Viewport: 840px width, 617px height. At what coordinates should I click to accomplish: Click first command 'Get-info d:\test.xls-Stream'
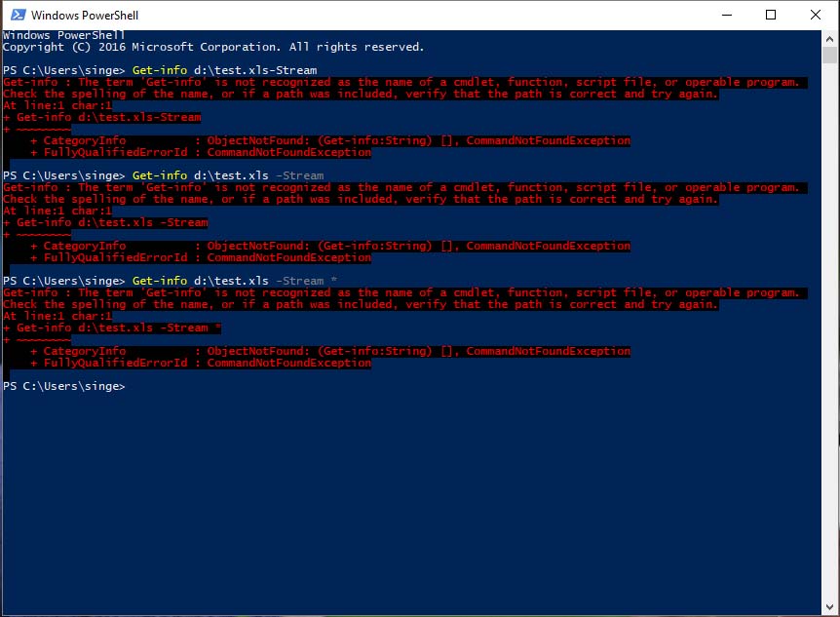(224, 70)
